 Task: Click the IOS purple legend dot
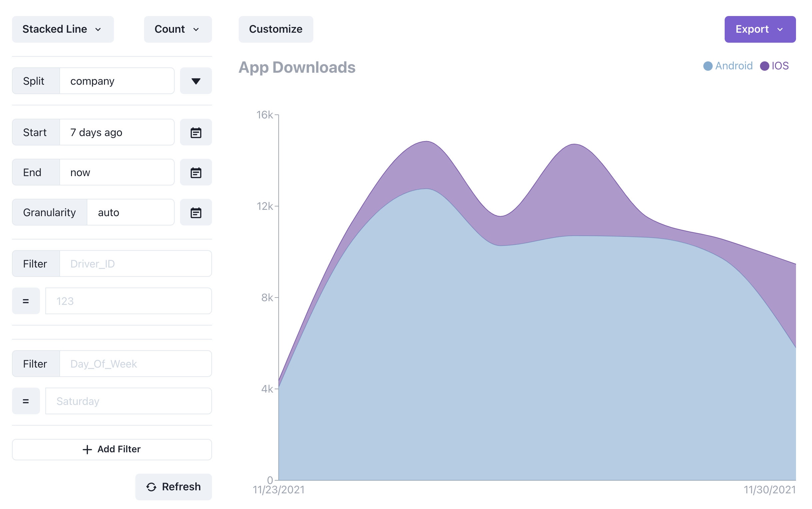point(764,66)
